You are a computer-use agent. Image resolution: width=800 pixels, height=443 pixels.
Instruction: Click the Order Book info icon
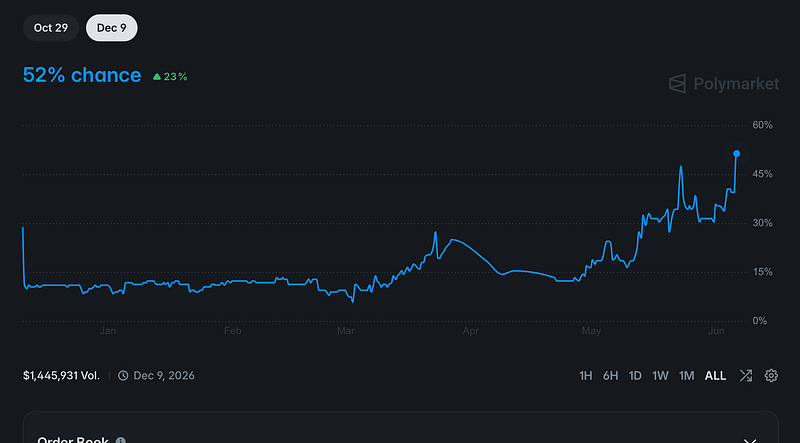120,441
